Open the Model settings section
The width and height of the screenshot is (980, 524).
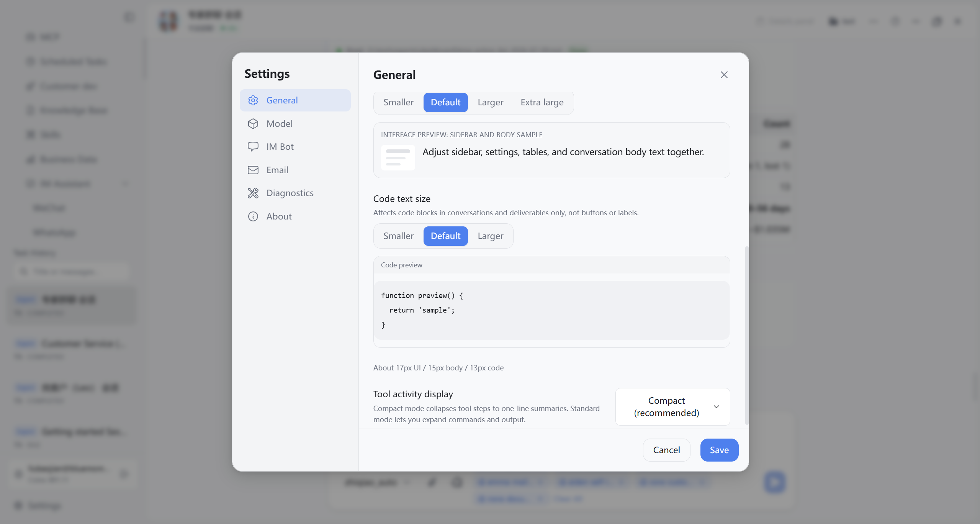[295, 124]
